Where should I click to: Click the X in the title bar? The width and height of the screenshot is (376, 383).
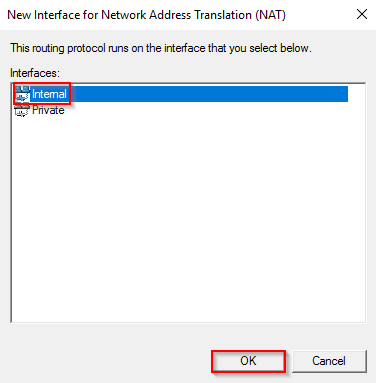[362, 14]
